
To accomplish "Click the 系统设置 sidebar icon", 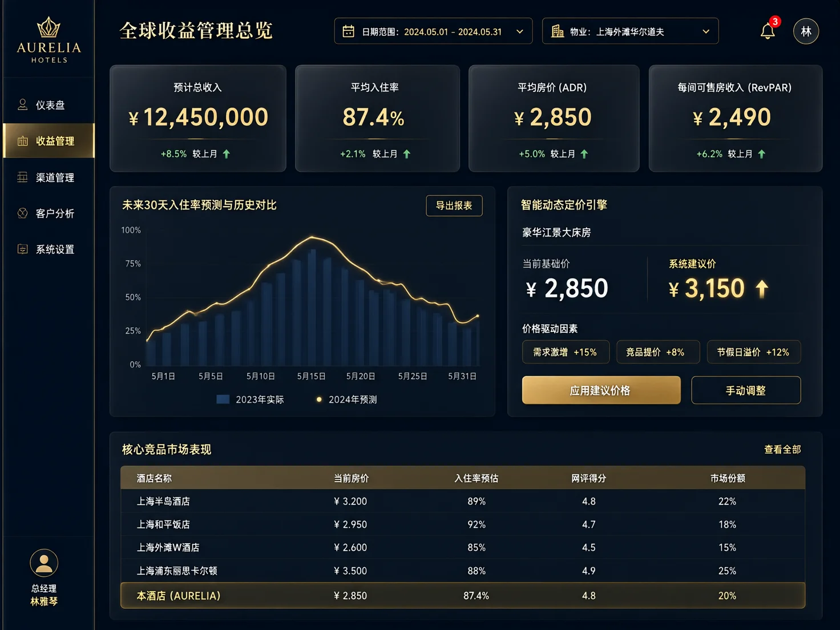I will coord(23,249).
